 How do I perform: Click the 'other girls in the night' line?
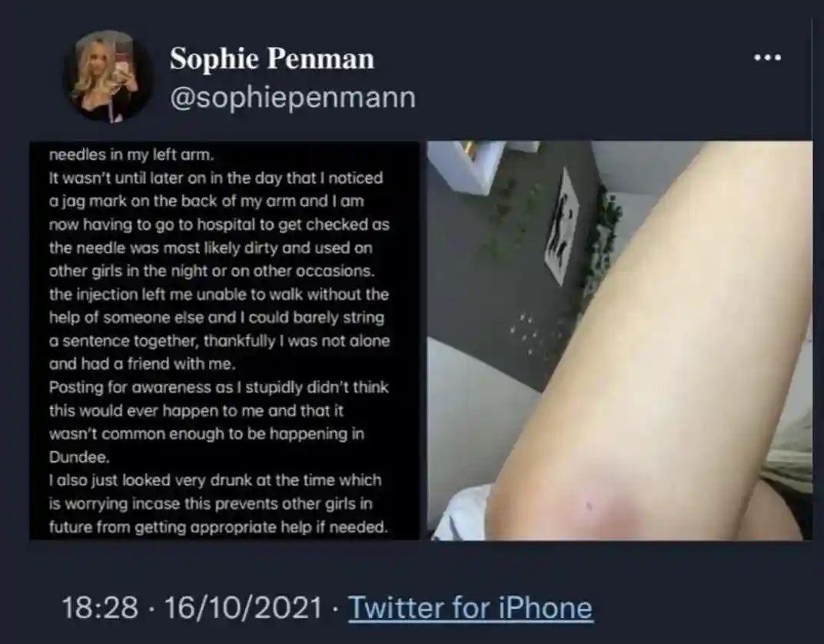tap(212, 271)
